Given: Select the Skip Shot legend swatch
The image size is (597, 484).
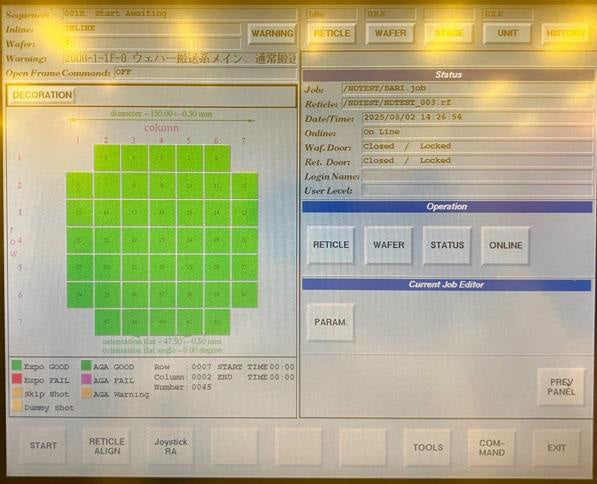Looking at the screenshot, I should pyautogui.click(x=16, y=393).
